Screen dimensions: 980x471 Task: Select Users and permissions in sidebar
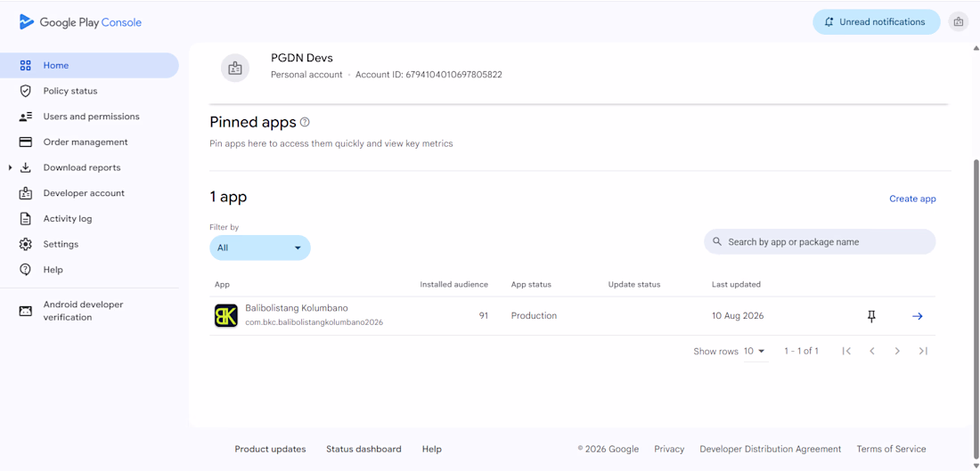tap(89, 117)
